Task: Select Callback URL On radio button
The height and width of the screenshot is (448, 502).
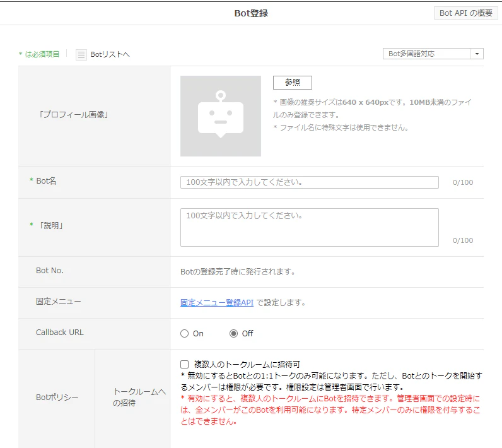Action: click(x=184, y=334)
